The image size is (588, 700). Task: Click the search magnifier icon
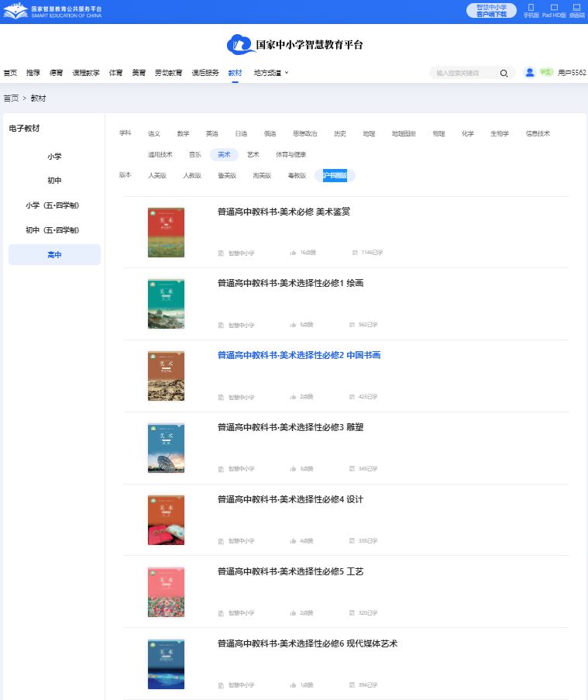pos(504,73)
